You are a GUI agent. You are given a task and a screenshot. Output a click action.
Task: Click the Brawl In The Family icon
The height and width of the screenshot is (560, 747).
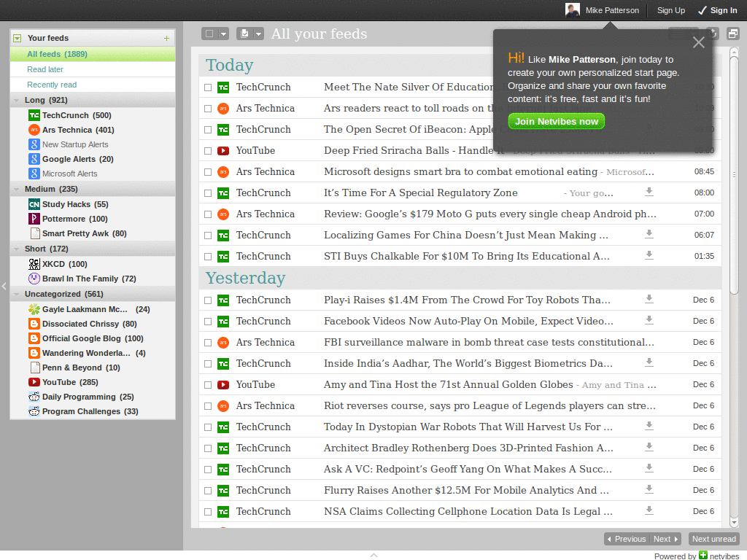click(x=34, y=279)
